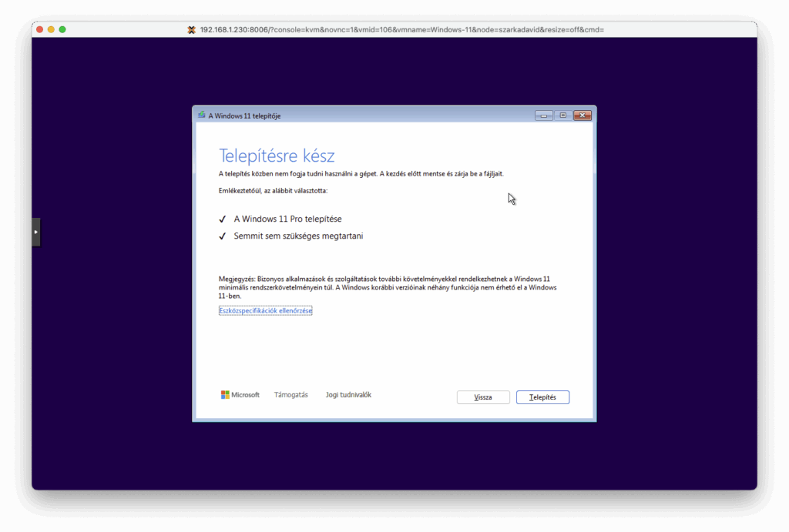Image resolution: width=789 pixels, height=532 pixels.
Task: Click the Windows 11 setup title bar icon
Action: pyautogui.click(x=201, y=115)
